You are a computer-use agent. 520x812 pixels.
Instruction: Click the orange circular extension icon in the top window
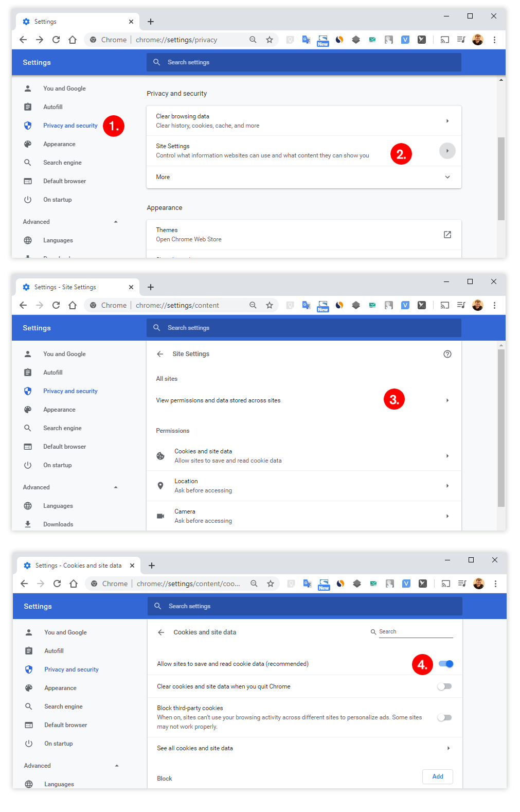(339, 40)
